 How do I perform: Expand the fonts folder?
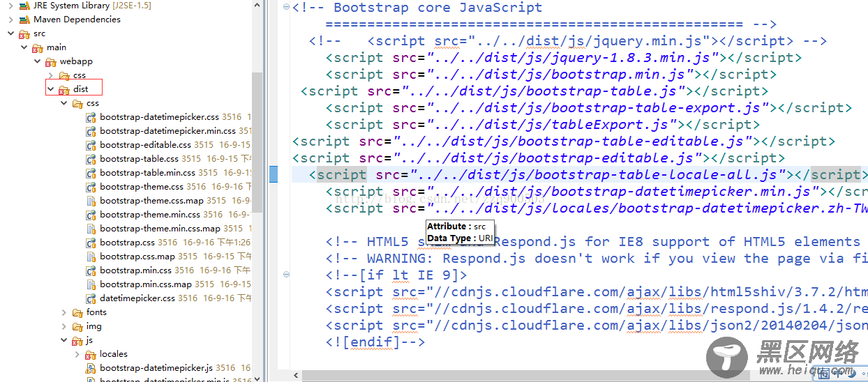[x=63, y=312]
